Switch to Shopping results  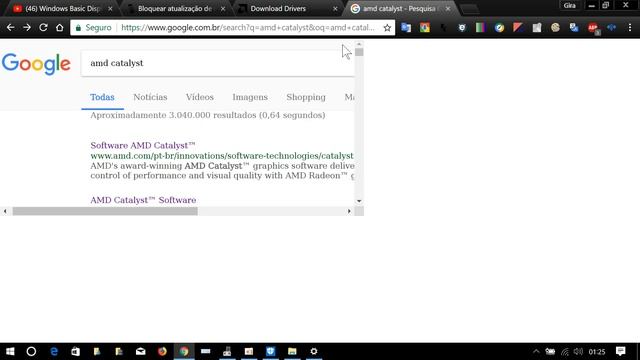(306, 97)
